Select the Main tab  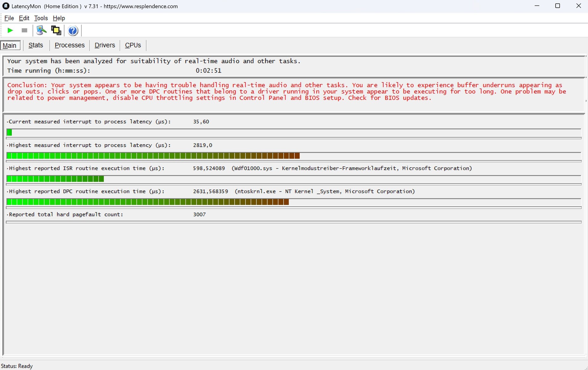[10, 45]
